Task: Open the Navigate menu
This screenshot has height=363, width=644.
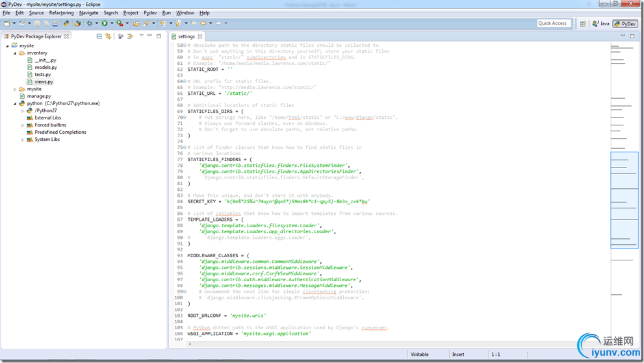Action: point(89,13)
